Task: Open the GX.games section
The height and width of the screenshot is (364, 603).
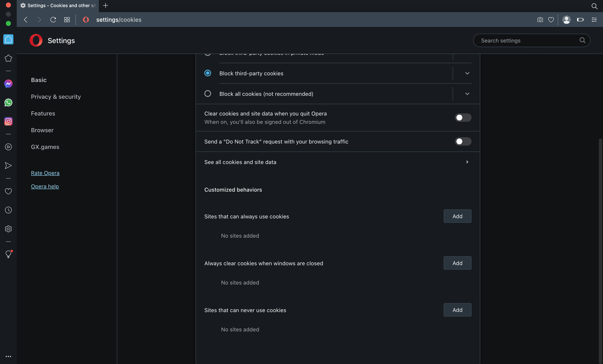Action: (45, 147)
